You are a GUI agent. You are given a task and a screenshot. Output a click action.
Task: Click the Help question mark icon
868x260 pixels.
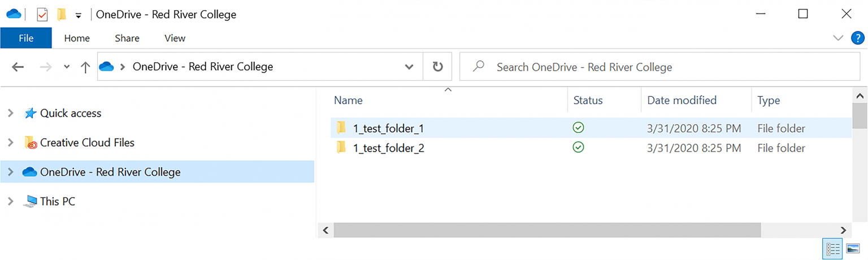click(857, 38)
